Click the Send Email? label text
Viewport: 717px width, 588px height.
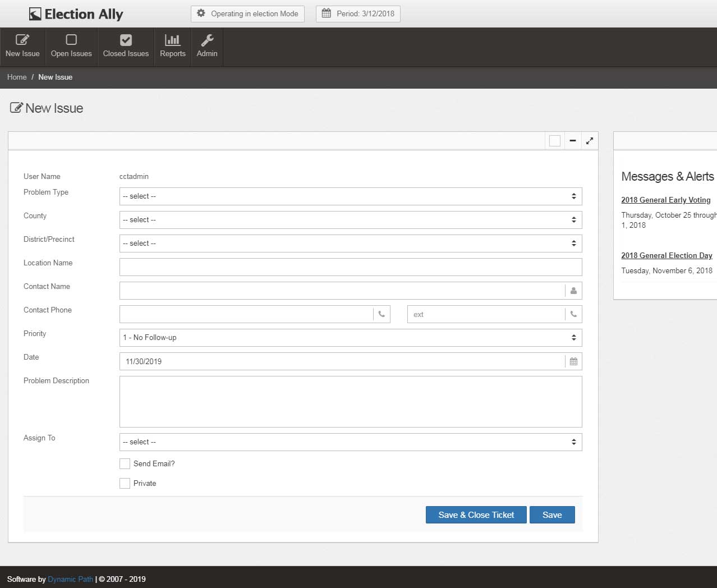154,464
